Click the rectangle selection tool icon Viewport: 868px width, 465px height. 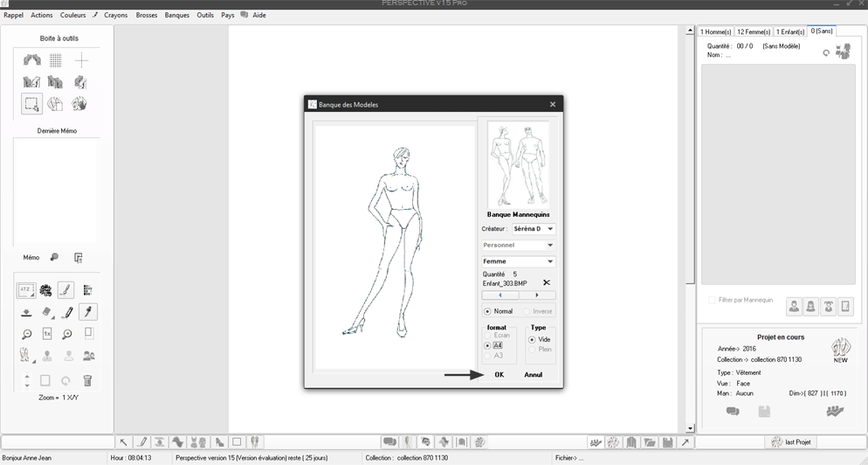point(31,104)
